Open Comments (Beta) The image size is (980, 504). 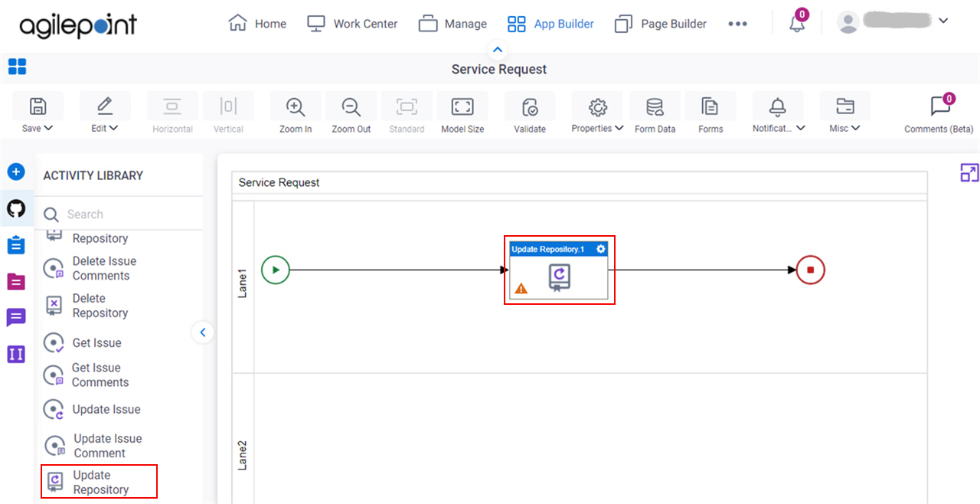pos(939,113)
